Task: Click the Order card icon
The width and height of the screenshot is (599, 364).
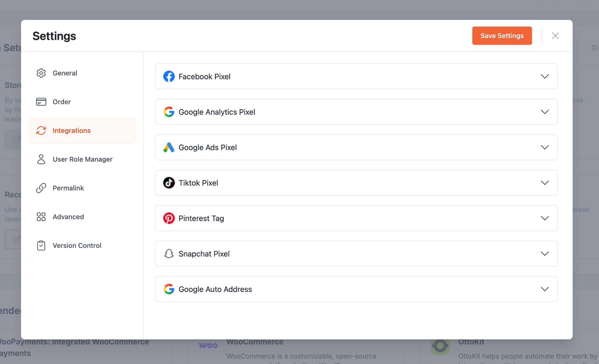Action: 41,102
